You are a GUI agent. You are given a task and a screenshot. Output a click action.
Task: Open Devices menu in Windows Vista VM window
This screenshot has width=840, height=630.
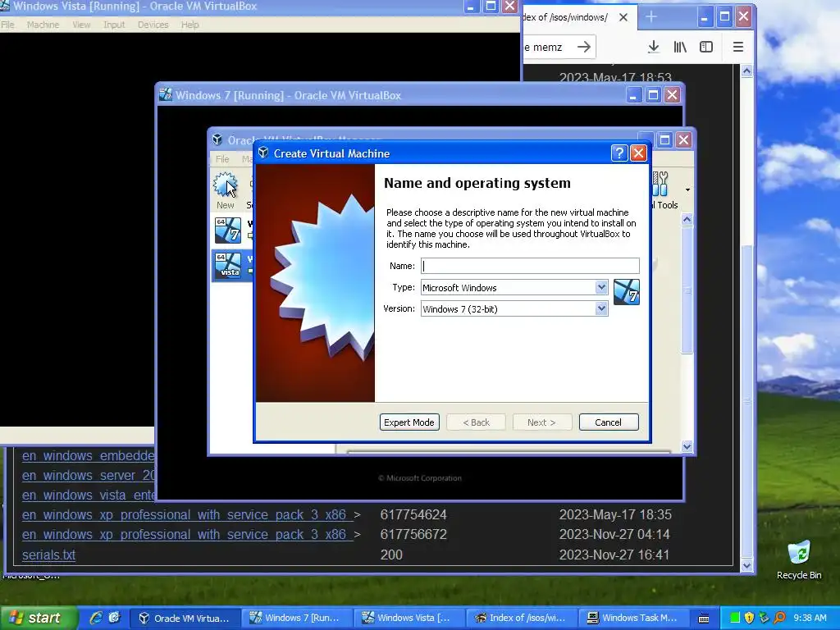coord(153,25)
